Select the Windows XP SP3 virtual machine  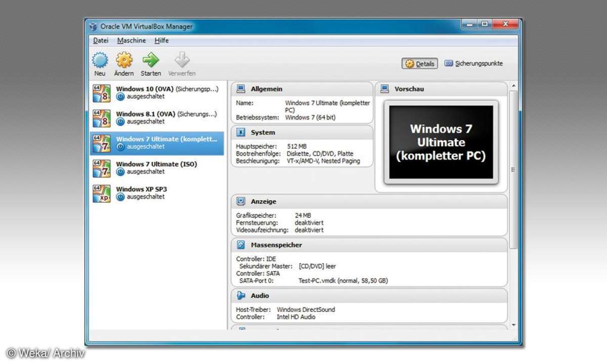click(157, 193)
